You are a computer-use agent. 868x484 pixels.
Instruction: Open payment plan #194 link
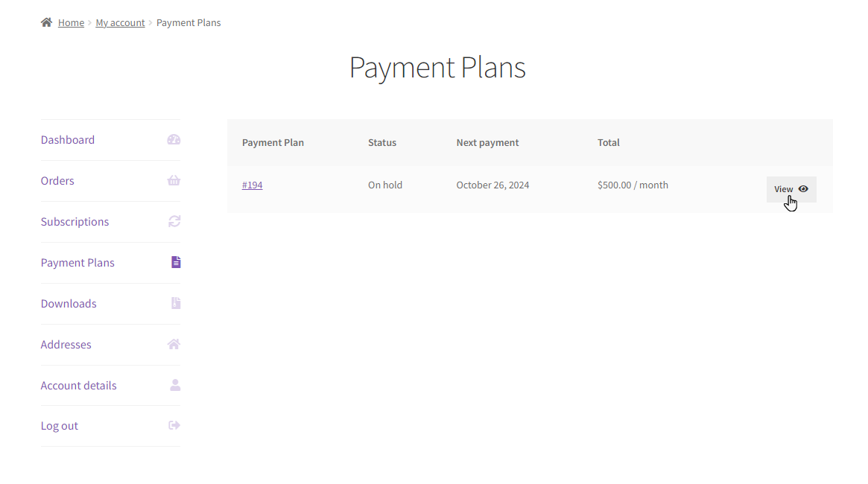coord(252,185)
